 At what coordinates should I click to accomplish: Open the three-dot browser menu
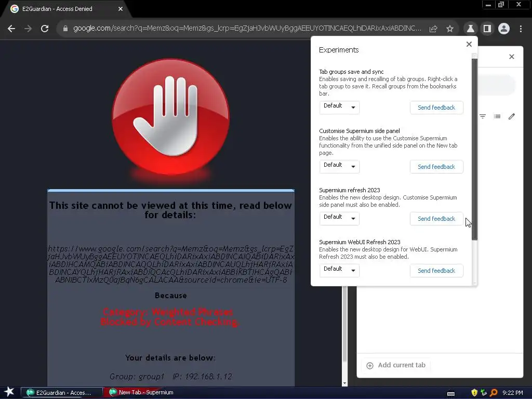pyautogui.click(x=521, y=29)
